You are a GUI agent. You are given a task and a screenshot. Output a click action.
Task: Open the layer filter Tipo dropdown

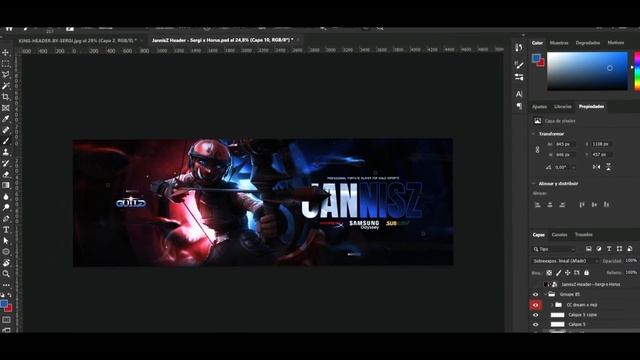click(554, 249)
